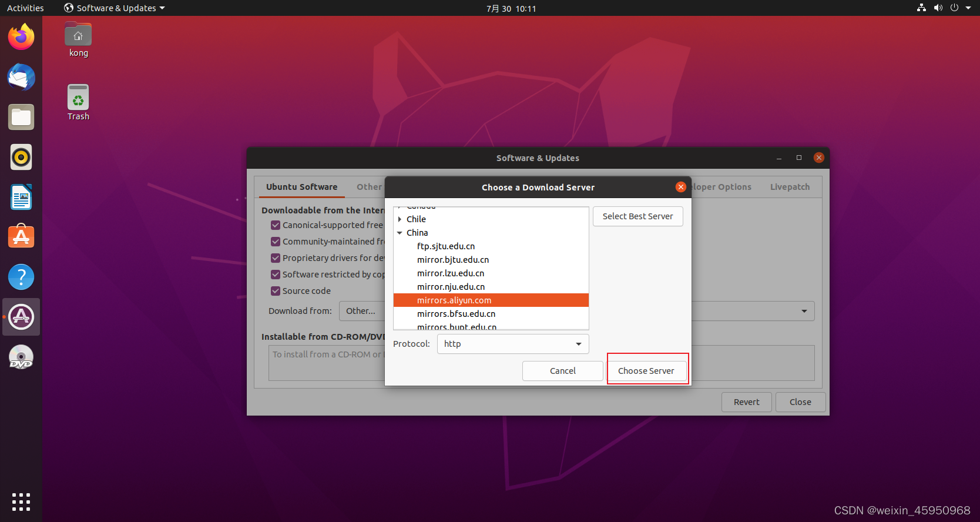Uncheck the Source code checkbox
980x522 pixels.
point(276,291)
